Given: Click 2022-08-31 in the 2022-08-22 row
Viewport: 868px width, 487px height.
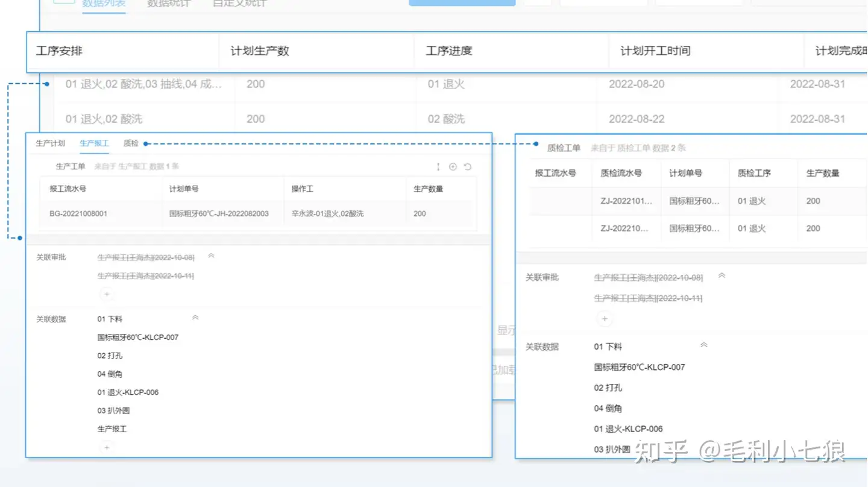Looking at the screenshot, I should pyautogui.click(x=818, y=119).
